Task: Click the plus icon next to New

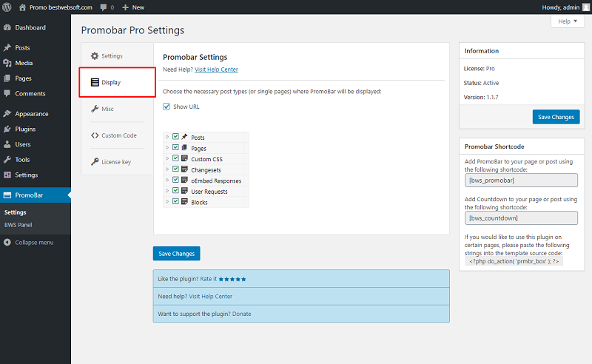Action: (x=125, y=7)
